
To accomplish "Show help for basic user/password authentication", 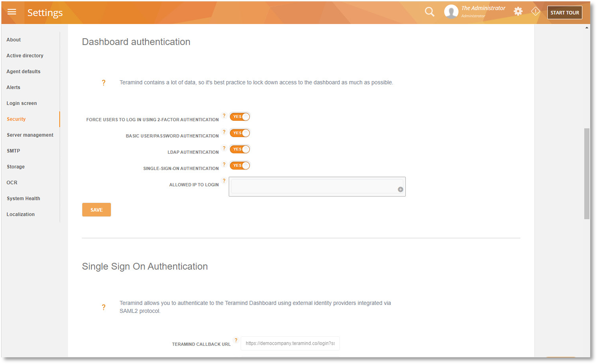I will pyautogui.click(x=224, y=132).
